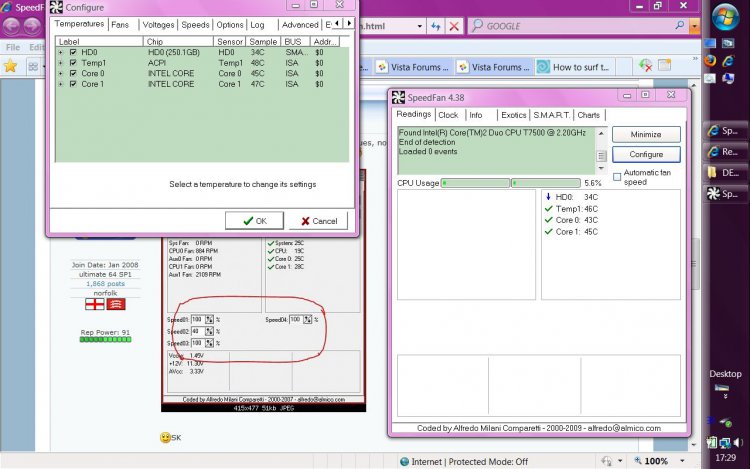The image size is (750, 469).
Task: Click the Core 0 43C reading
Action: (x=572, y=220)
